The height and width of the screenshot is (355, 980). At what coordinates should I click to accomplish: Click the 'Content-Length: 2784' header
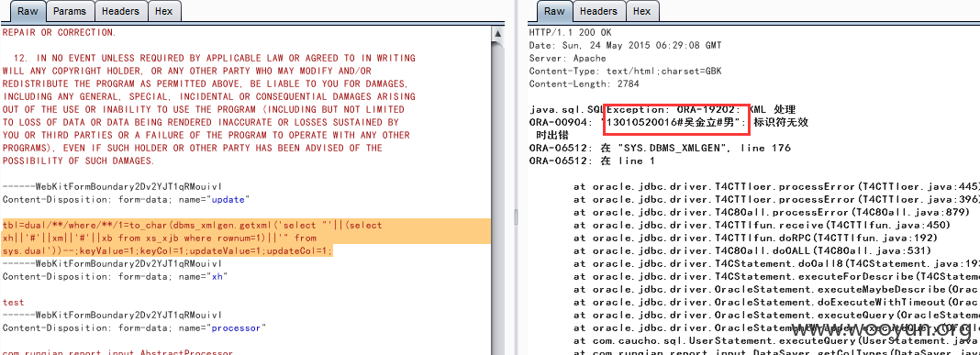coord(584,83)
